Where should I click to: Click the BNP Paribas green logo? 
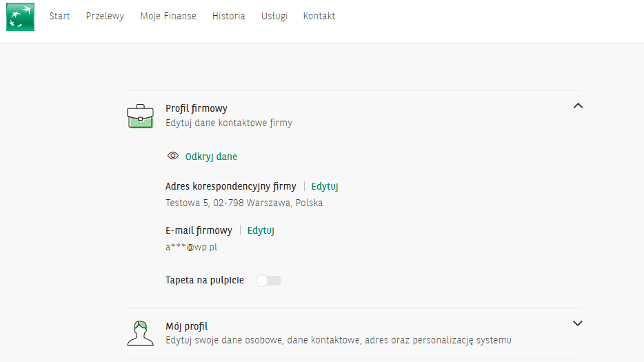(20, 17)
